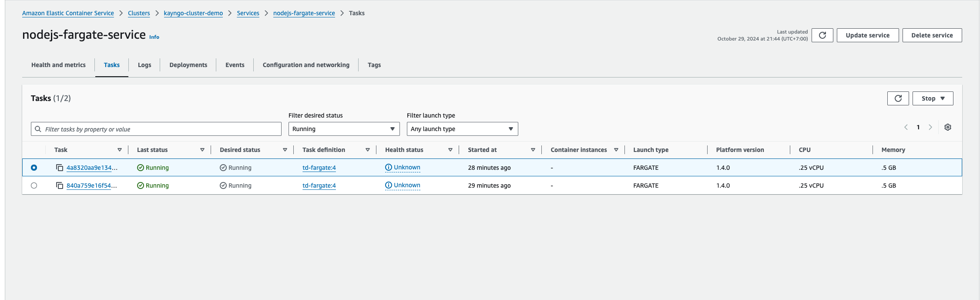Open the Deployments tab
The width and height of the screenshot is (980, 300).
[x=188, y=65]
